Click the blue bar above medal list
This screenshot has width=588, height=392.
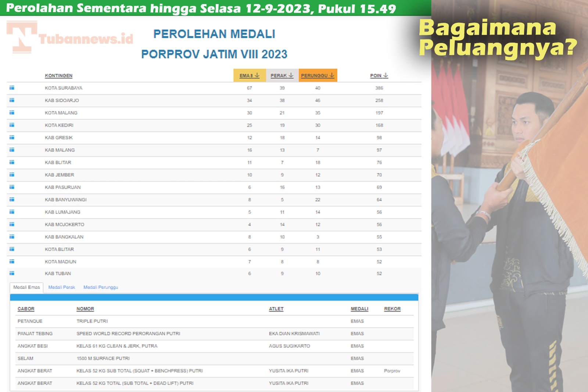pos(214,297)
